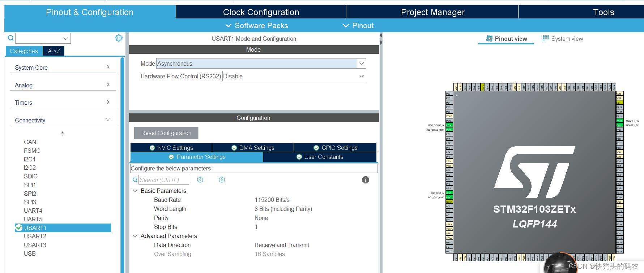Open the Software Packs menu
Viewport: 644px width, 273px height.
[257, 26]
